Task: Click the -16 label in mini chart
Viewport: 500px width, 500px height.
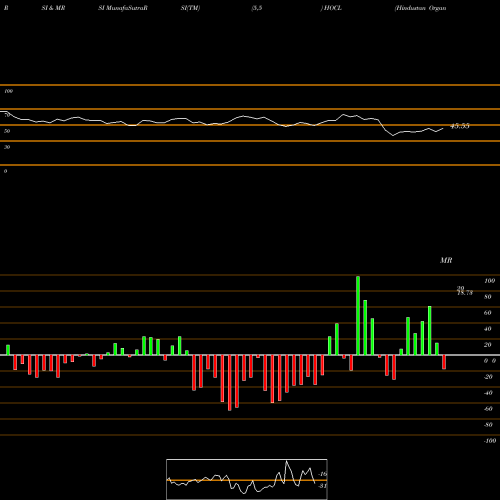Action: click(323, 474)
